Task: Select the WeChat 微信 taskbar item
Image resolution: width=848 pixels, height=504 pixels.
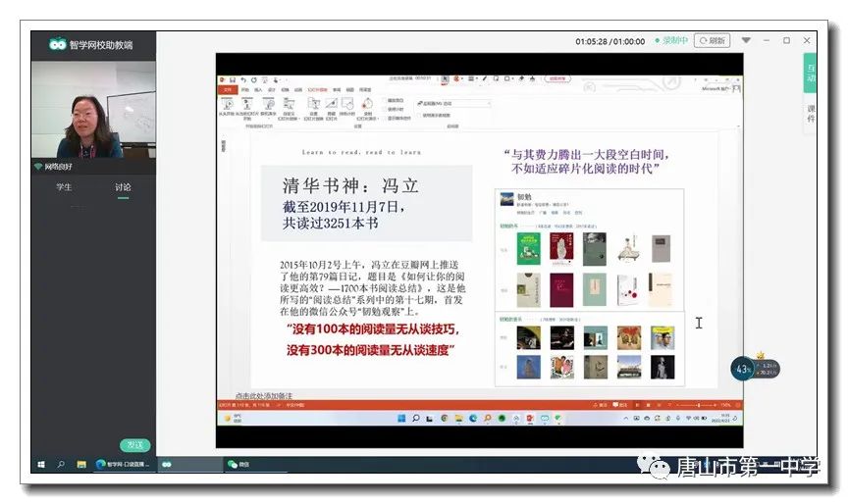Action: [238, 464]
